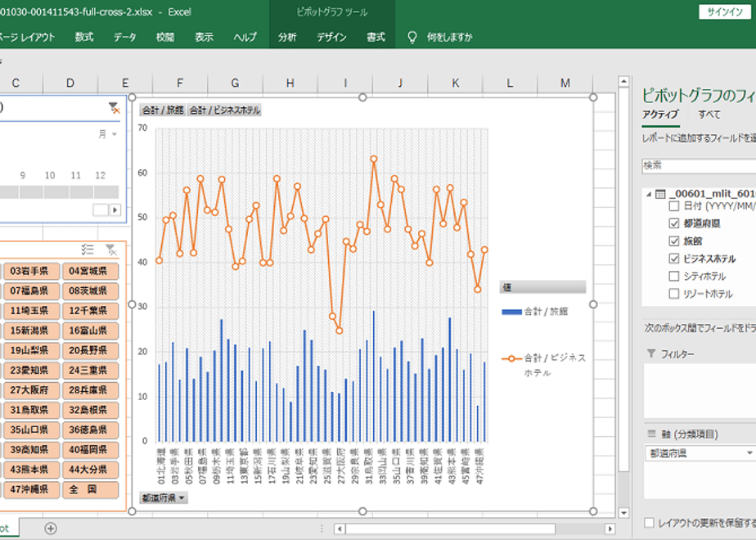Screen dimensions: 756x540
Task: Click 合計 / 旅館 legend entry
Action: (535, 312)
